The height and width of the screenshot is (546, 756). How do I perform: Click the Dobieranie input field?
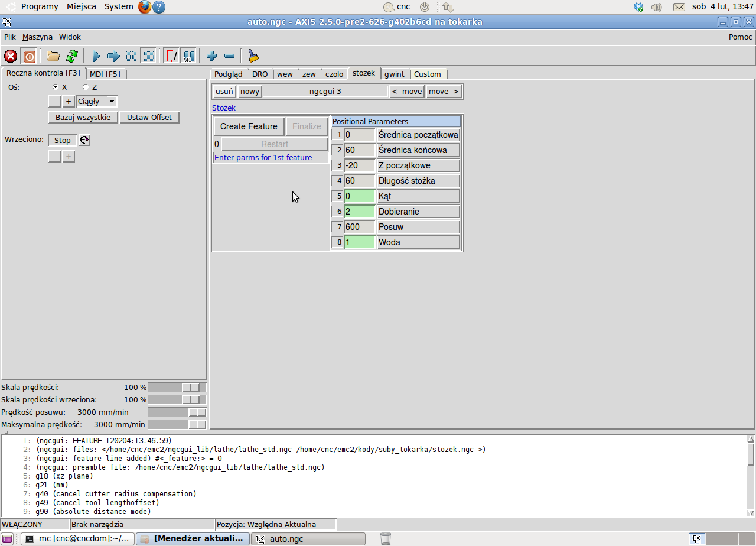tap(360, 212)
